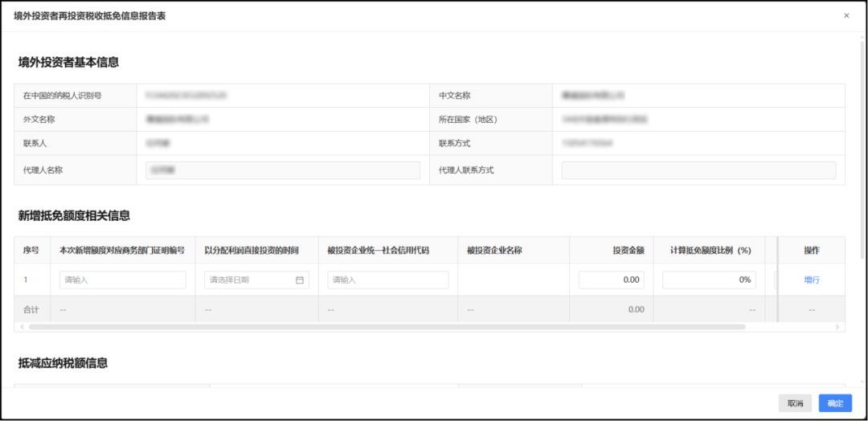Image resolution: width=868 pixels, height=421 pixels.
Task: Click the 取消 button
Action: point(795,403)
